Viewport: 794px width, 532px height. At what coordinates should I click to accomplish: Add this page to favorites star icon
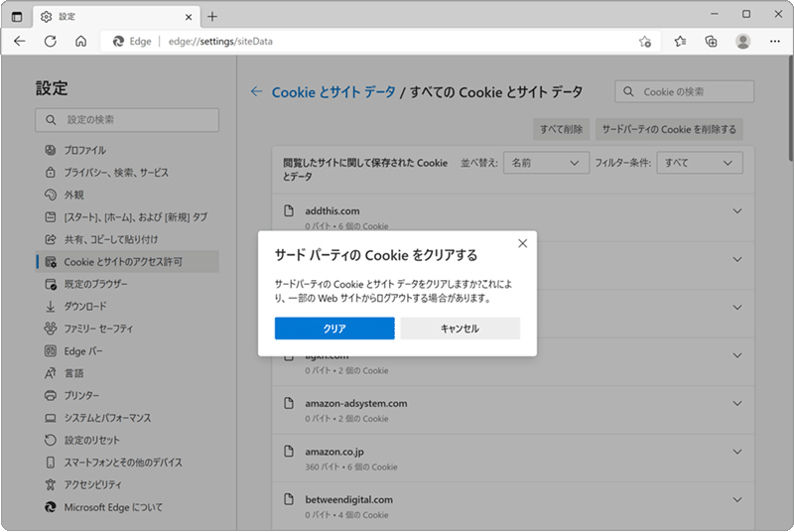[644, 42]
